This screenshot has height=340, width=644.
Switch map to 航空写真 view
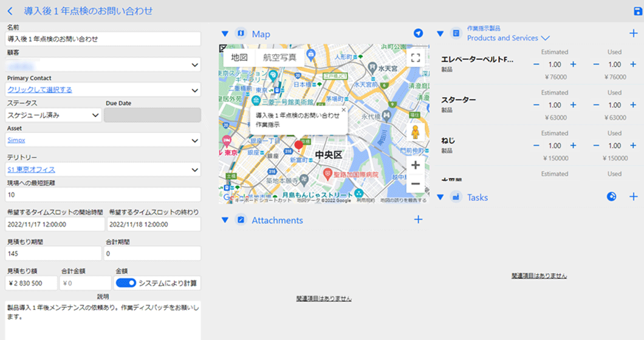(279, 58)
